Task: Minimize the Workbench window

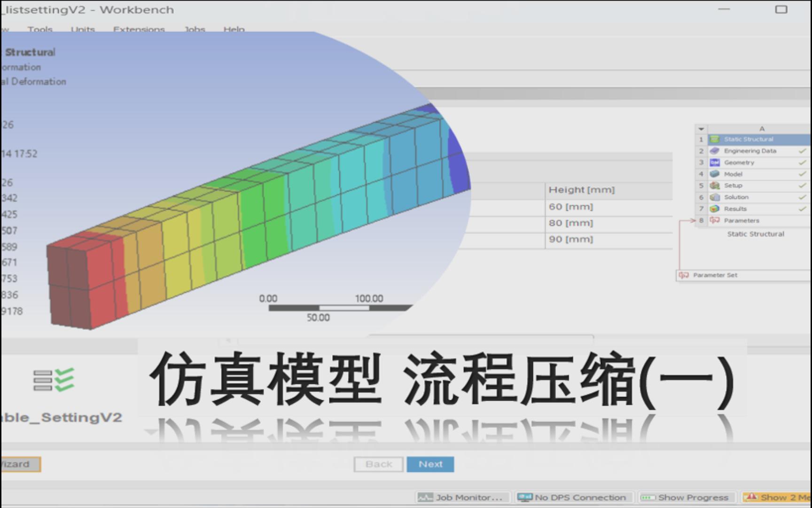Action: tap(724, 9)
